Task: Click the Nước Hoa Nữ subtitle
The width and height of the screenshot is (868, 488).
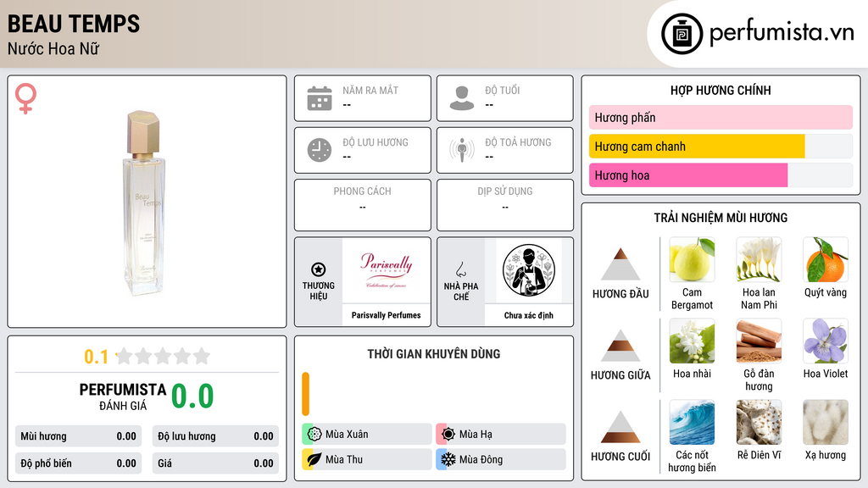Action: [53, 48]
